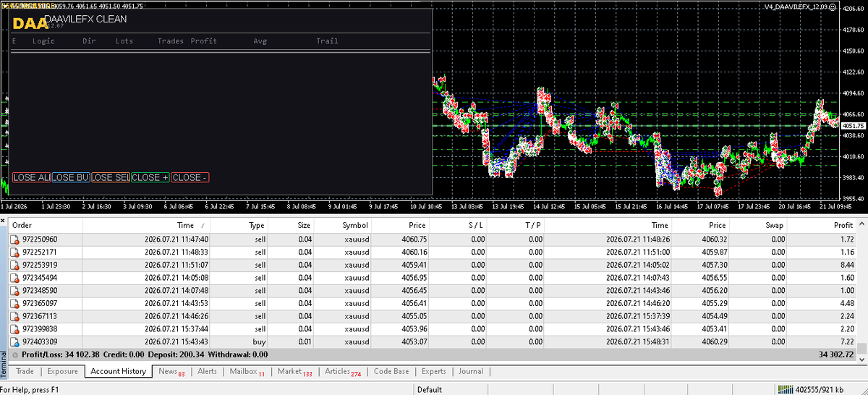868x395 pixels.
Task: Click the order icon for 972399838
Action: click(15, 328)
